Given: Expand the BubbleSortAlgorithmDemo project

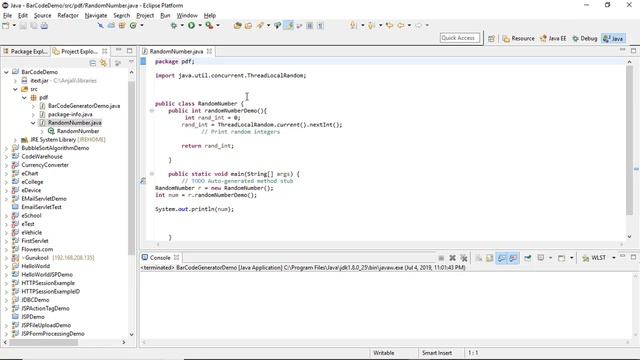Looking at the screenshot, I should 6,148.
